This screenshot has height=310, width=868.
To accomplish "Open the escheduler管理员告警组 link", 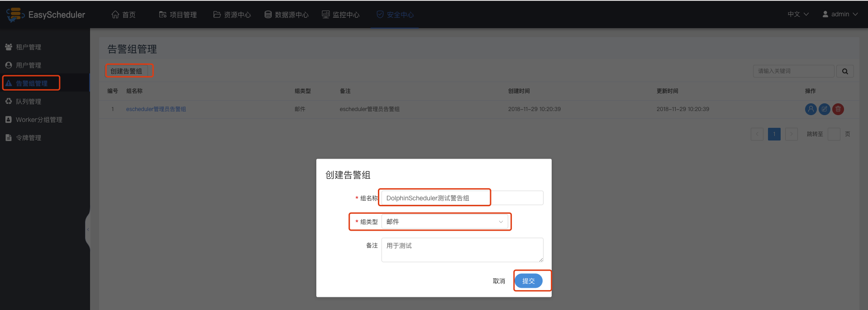I will [156, 109].
